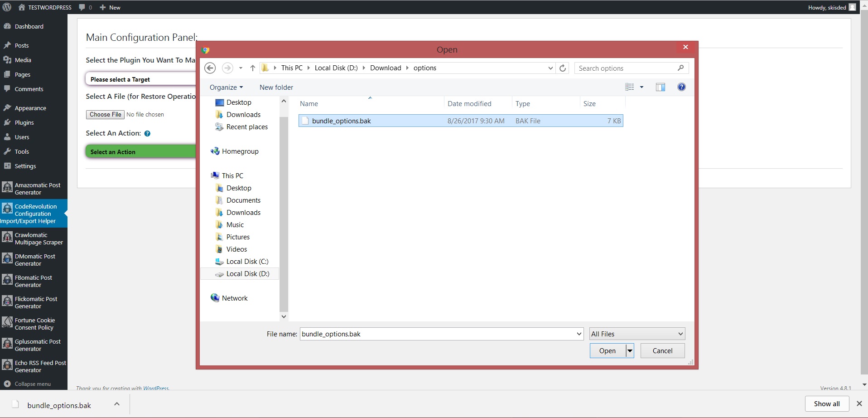Open the Gplusomatic Post Generator plugin
868x418 pixels.
pyautogui.click(x=34, y=345)
